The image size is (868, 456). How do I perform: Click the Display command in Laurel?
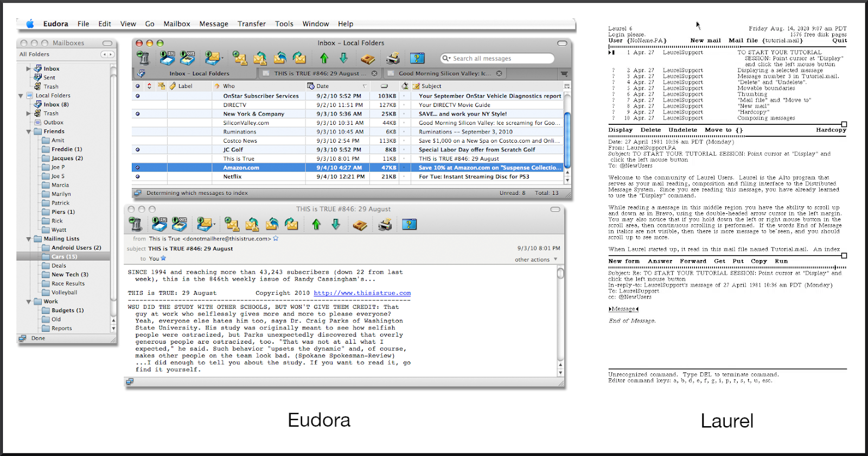pyautogui.click(x=620, y=130)
